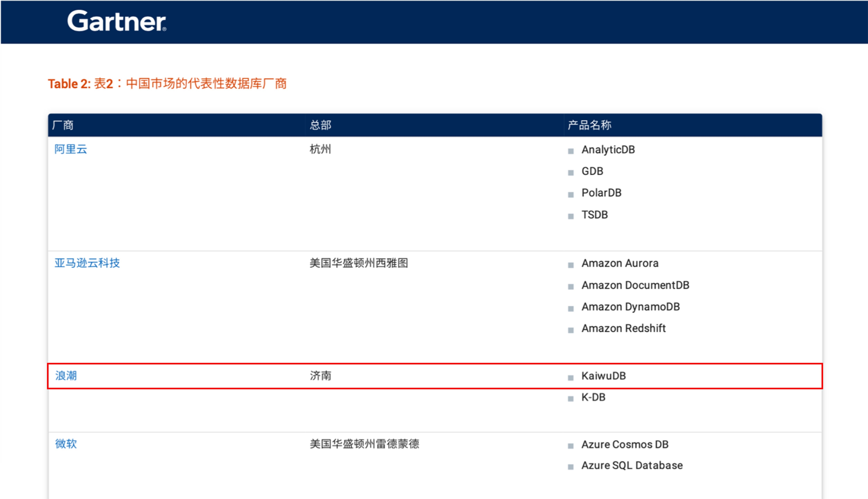Select the Azure Cosmos DB entry

click(625, 445)
